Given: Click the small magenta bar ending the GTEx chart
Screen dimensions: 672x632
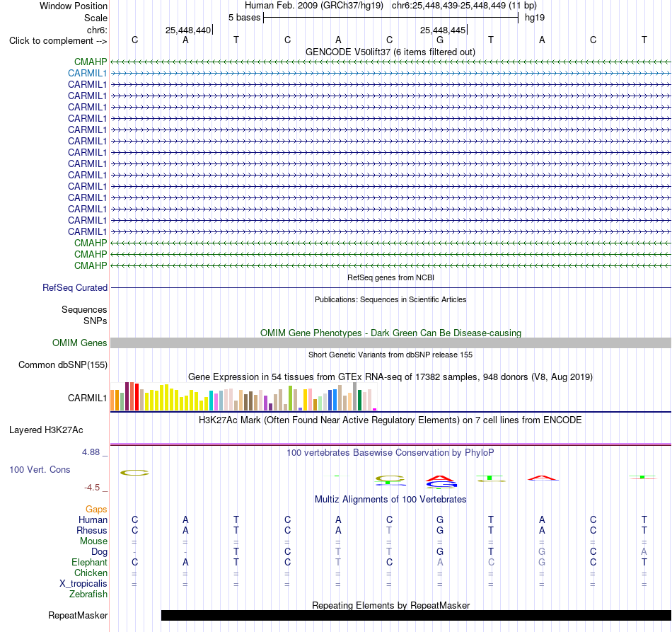Looking at the screenshot, I should 375,410.
